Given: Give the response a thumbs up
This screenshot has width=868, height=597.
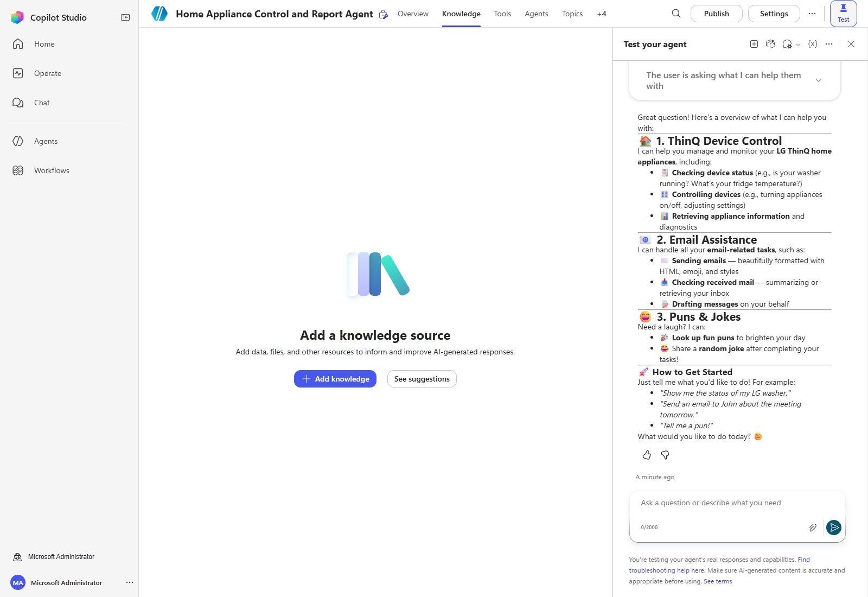Looking at the screenshot, I should (x=647, y=455).
